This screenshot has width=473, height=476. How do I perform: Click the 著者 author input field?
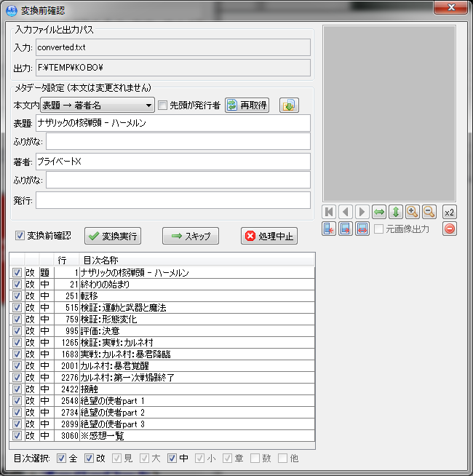point(173,162)
